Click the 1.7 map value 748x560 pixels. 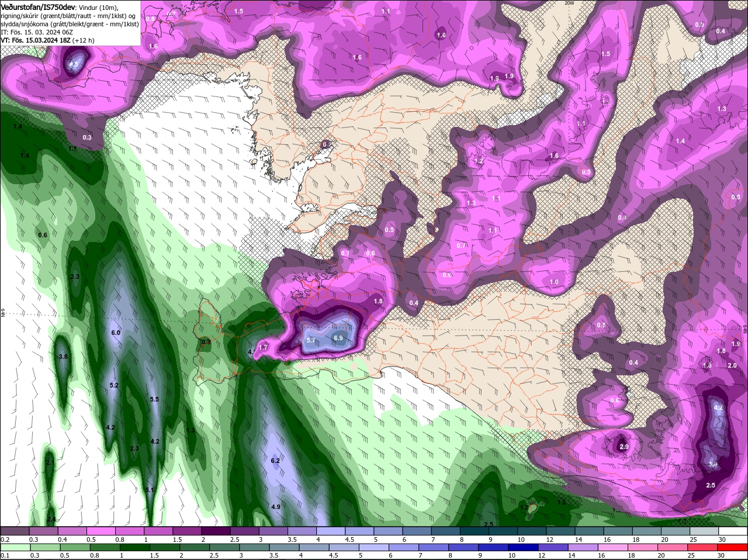click(263, 347)
